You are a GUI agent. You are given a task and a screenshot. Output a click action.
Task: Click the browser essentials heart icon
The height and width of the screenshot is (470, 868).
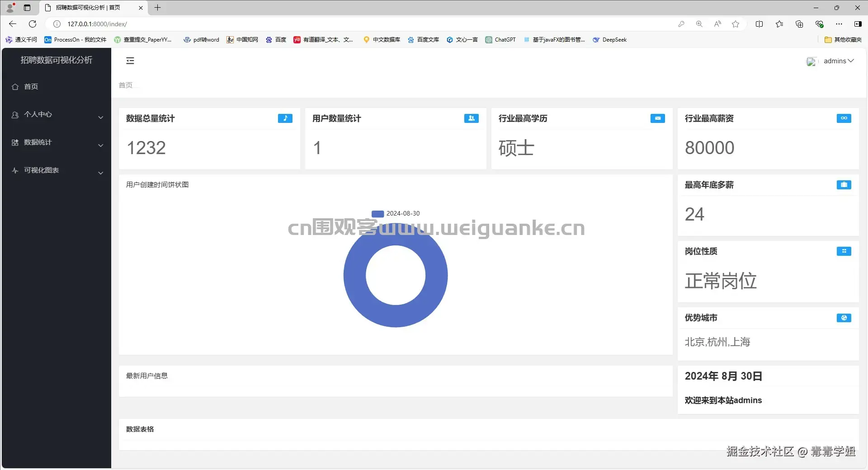pyautogui.click(x=819, y=24)
